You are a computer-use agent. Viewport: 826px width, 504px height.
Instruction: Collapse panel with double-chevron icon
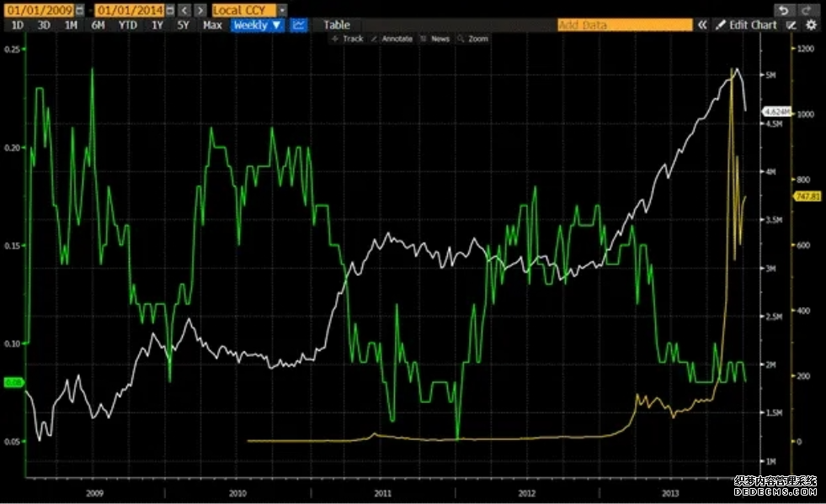pyautogui.click(x=702, y=24)
